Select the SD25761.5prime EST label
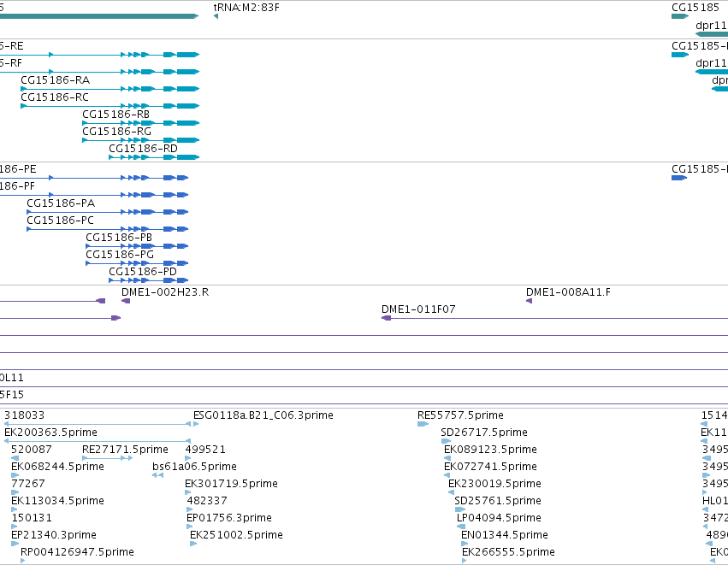The height and width of the screenshot is (565, 728). (498, 501)
